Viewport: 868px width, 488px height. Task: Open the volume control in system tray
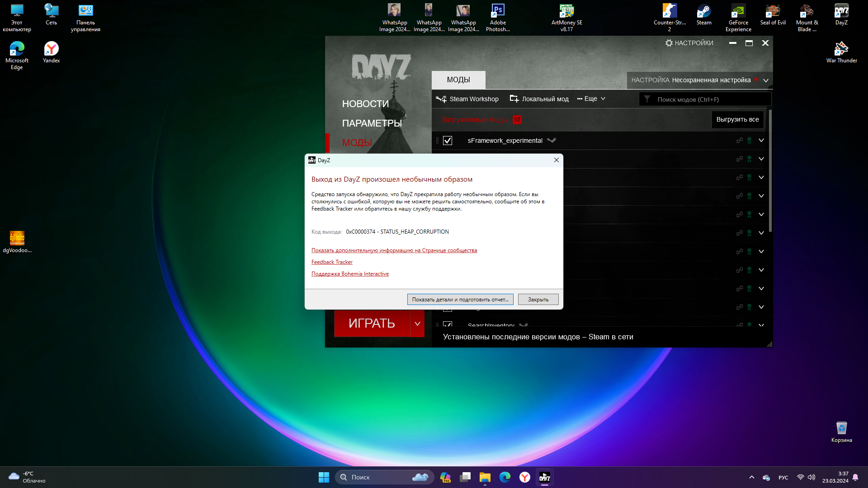811,477
